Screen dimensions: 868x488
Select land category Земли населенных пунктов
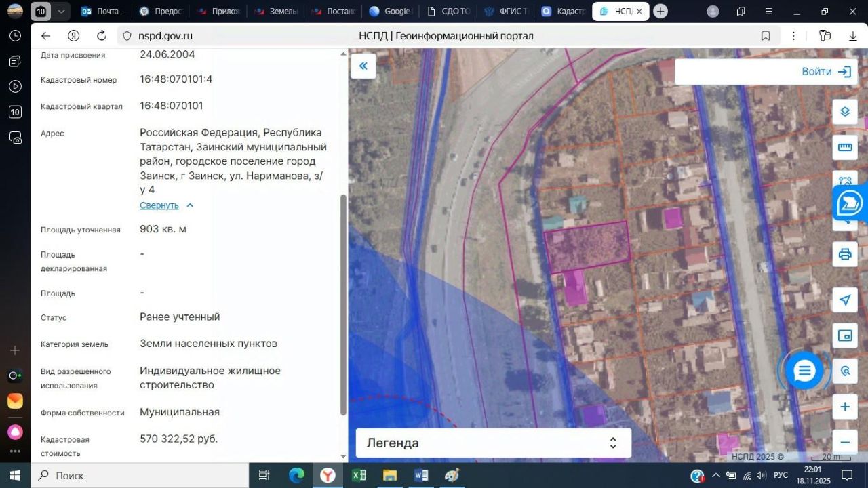pyautogui.click(x=208, y=344)
